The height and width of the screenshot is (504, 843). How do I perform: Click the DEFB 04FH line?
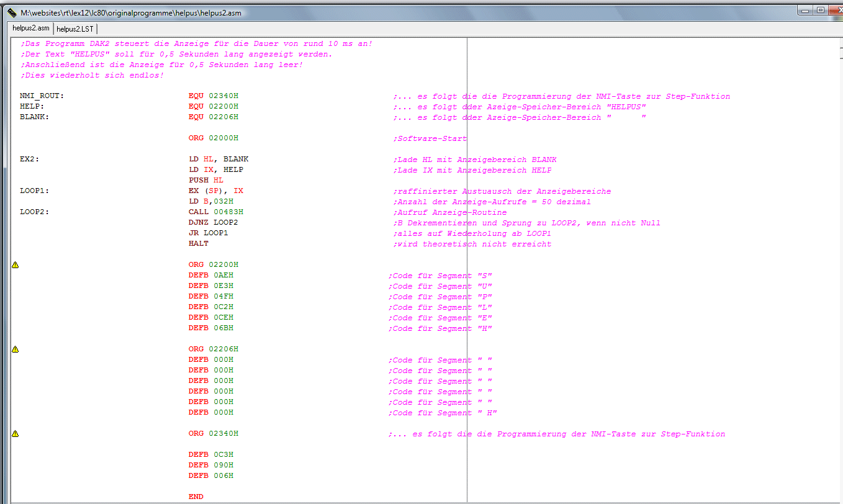[211, 297]
